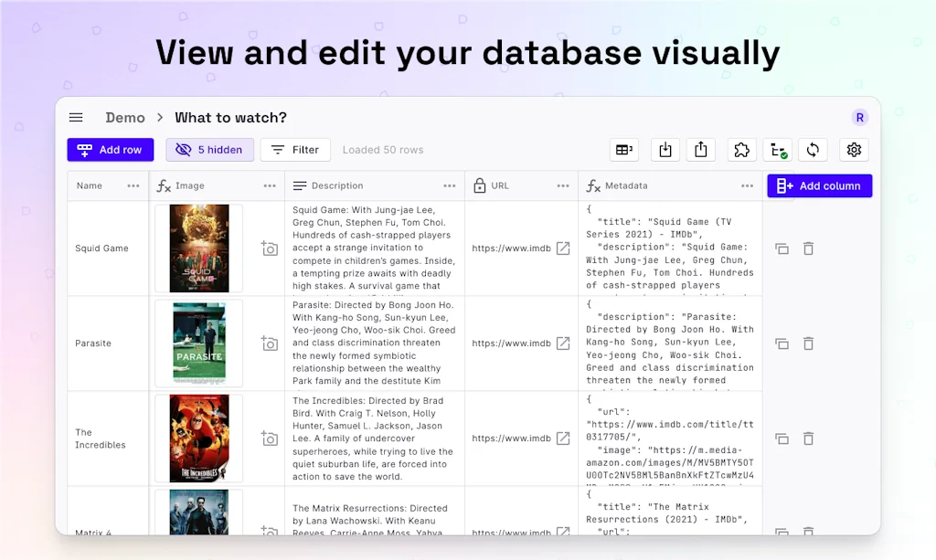
Task: Go to Demo in the breadcrumb
Action: pyautogui.click(x=125, y=118)
